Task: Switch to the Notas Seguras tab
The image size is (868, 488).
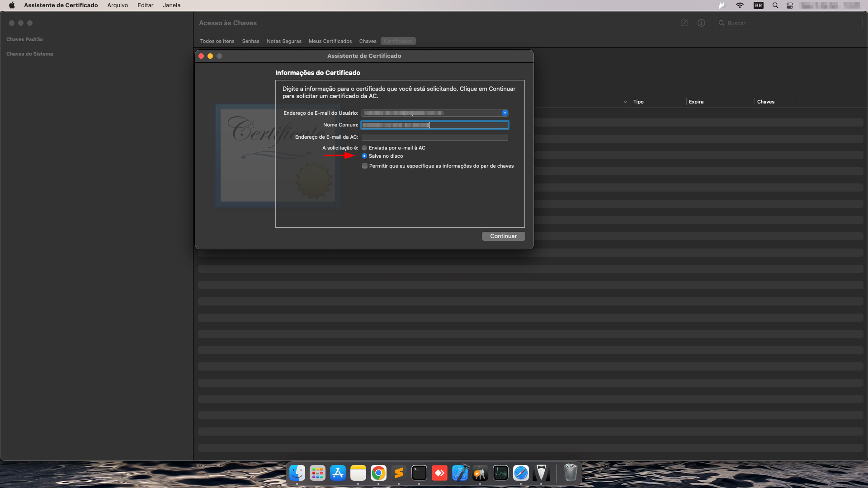Action: point(284,41)
